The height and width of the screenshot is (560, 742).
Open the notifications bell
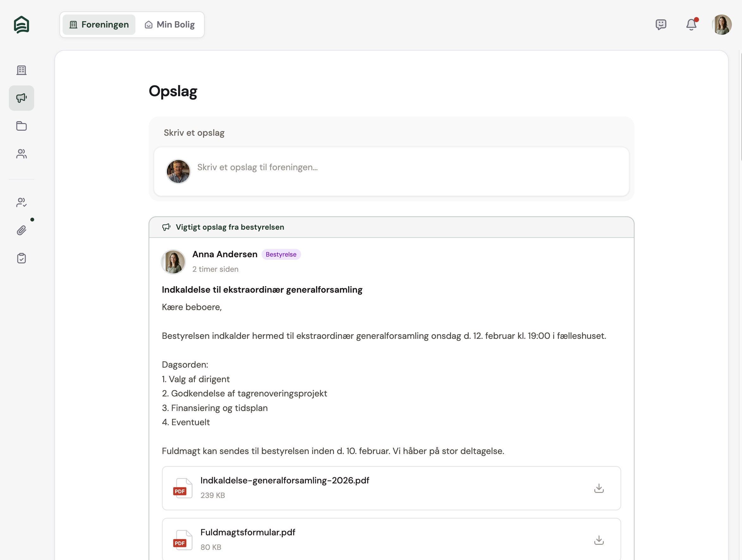click(x=691, y=24)
